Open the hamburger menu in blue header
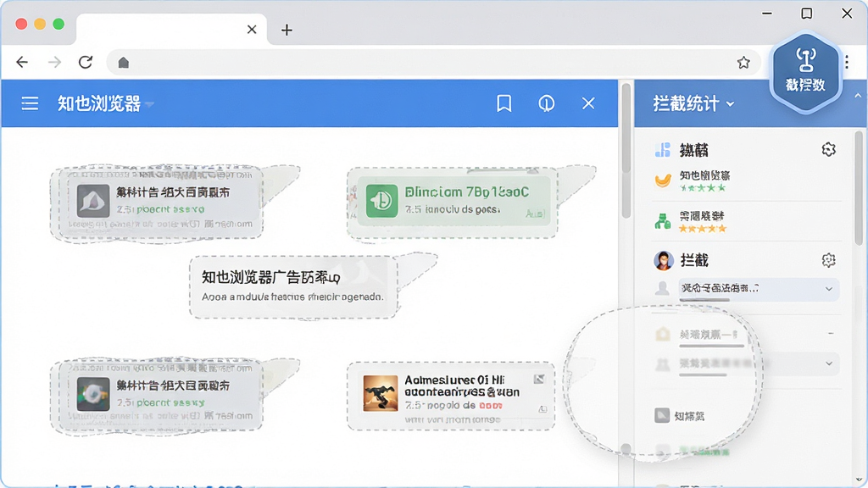 tap(30, 103)
